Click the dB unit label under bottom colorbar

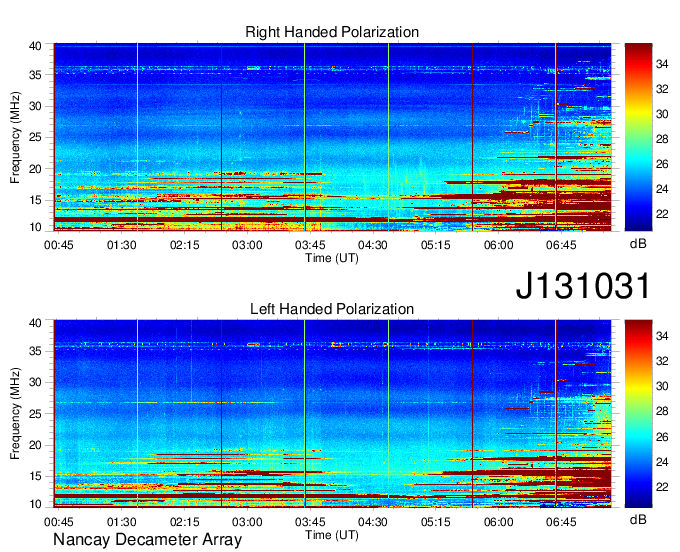[638, 519]
